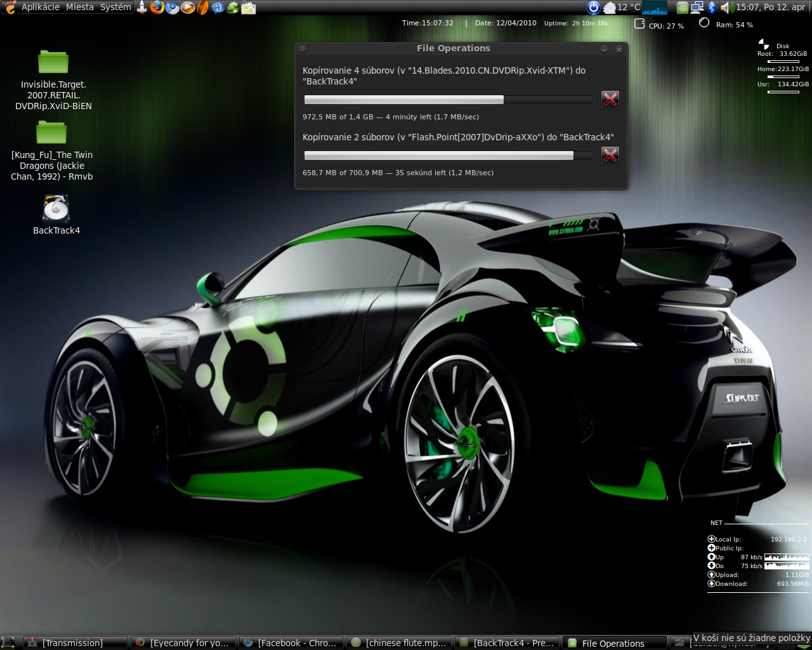The height and width of the screenshot is (650, 812).
Task: Select the BackTrack4 drive on desktop
Action: 56,209
